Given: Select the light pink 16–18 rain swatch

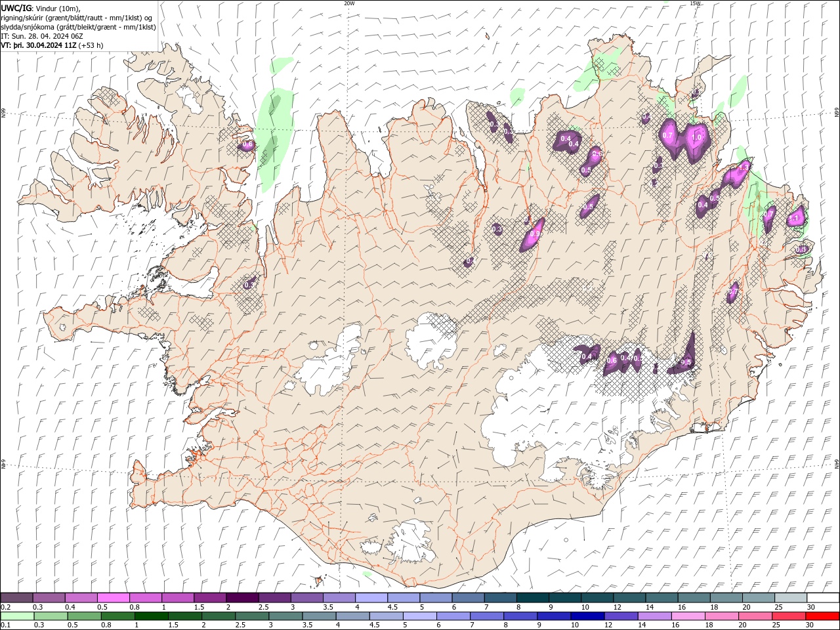Looking at the screenshot, I should (x=688, y=616).
